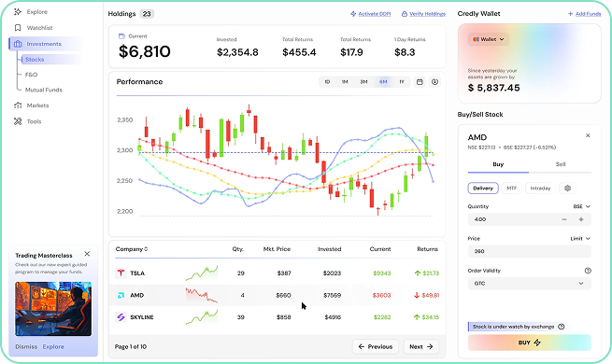Select the 1Y performance range
This screenshot has height=364, width=612.
(402, 82)
